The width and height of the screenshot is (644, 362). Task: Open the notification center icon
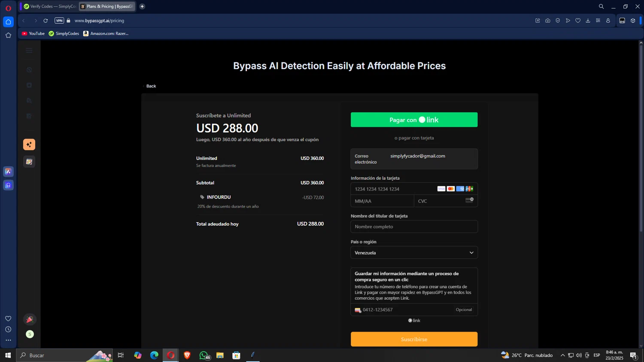click(634, 355)
